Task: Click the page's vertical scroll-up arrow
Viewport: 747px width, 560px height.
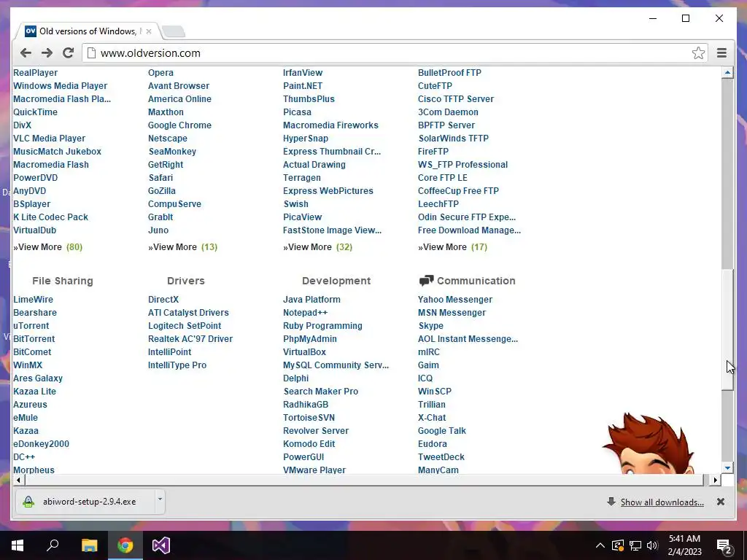Action: (x=727, y=73)
